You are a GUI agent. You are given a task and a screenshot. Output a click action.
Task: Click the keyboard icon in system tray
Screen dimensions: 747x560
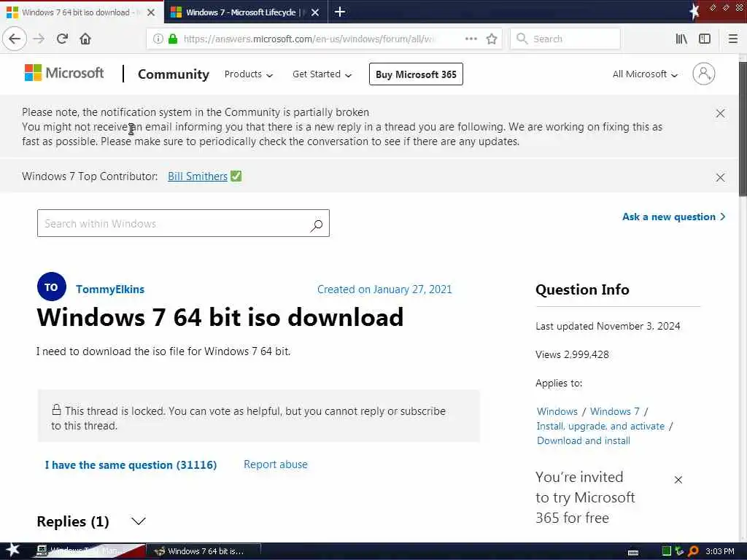tap(633, 552)
